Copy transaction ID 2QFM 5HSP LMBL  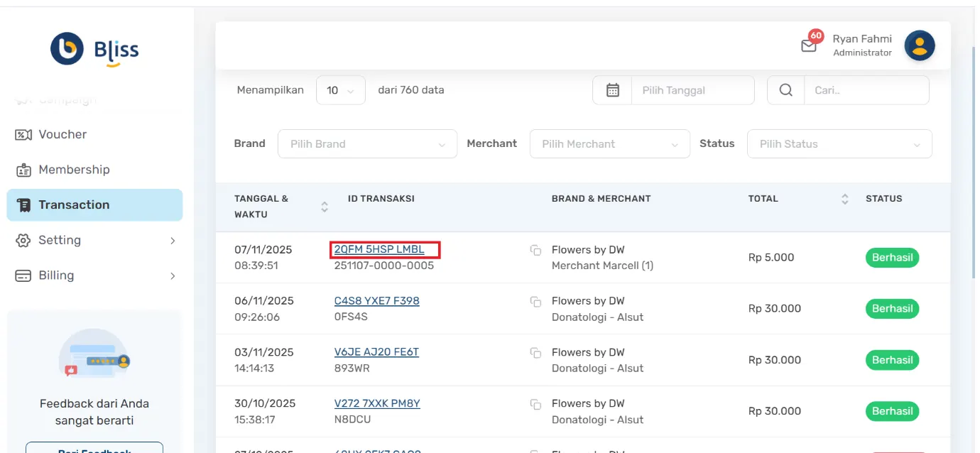click(536, 251)
